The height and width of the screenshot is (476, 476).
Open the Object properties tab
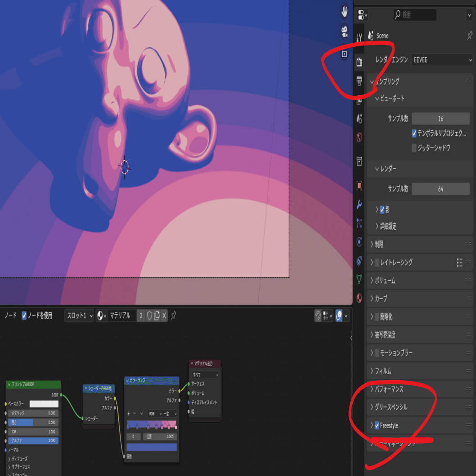click(x=359, y=186)
